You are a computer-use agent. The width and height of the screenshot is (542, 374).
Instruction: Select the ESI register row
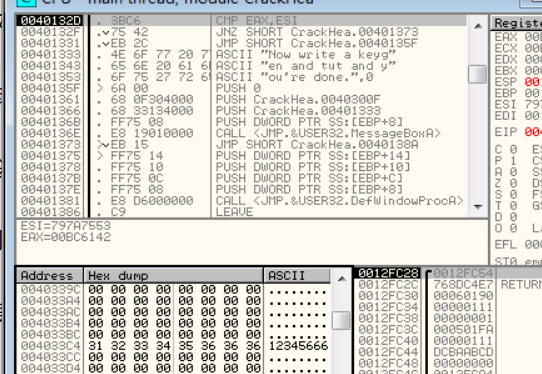[518, 104]
